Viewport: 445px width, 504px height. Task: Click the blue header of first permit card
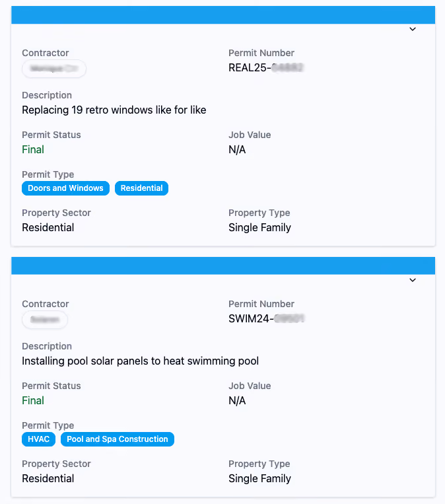(223, 15)
